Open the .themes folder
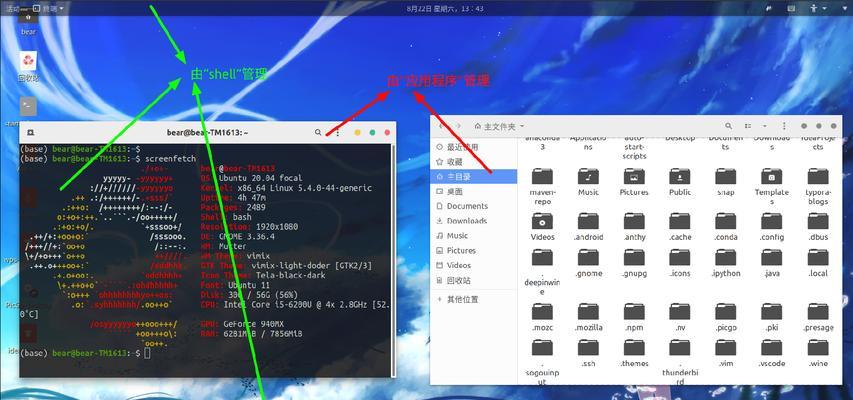Viewport: 853px width, 400px height. coord(634,353)
